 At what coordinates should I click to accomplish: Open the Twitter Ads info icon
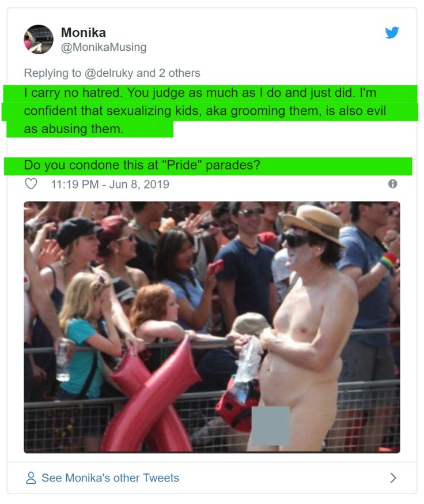click(392, 184)
